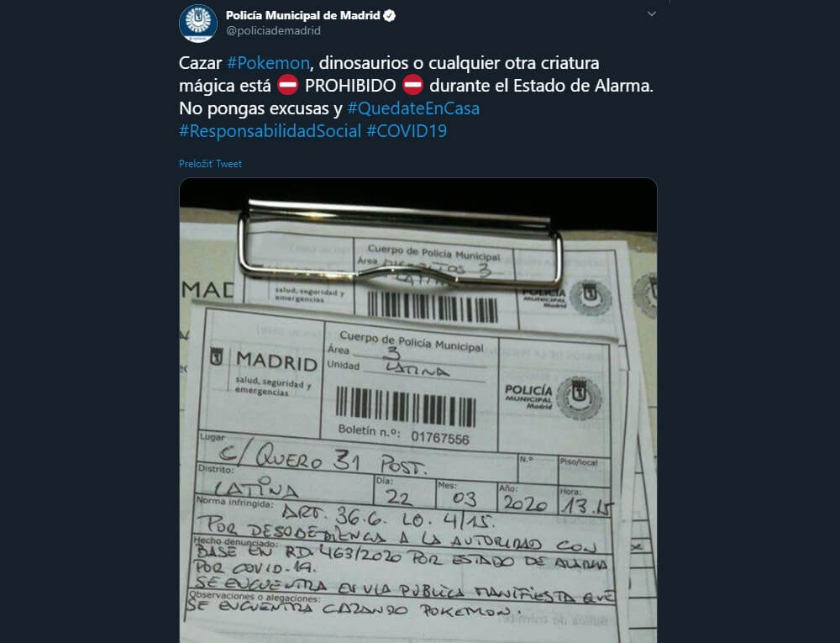The image size is (840, 643).
Task: Open the Policía Municipal de Madrid profile name
Action: coord(302,15)
